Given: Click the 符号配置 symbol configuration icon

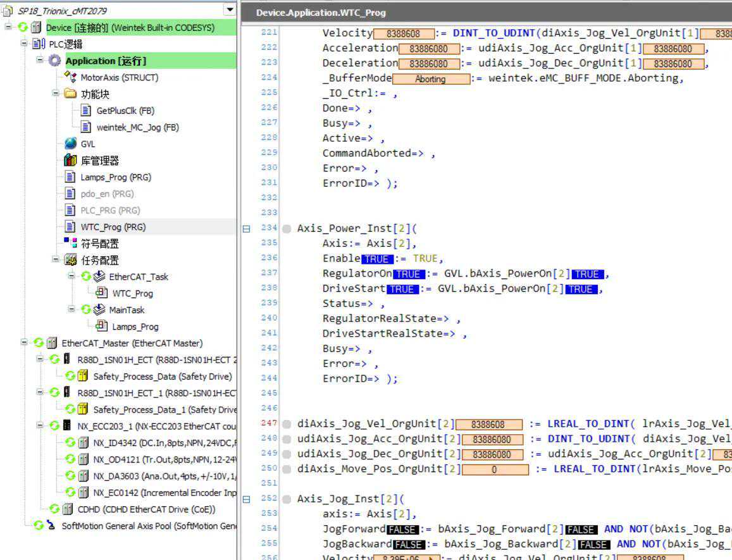Looking at the screenshot, I should 70,243.
